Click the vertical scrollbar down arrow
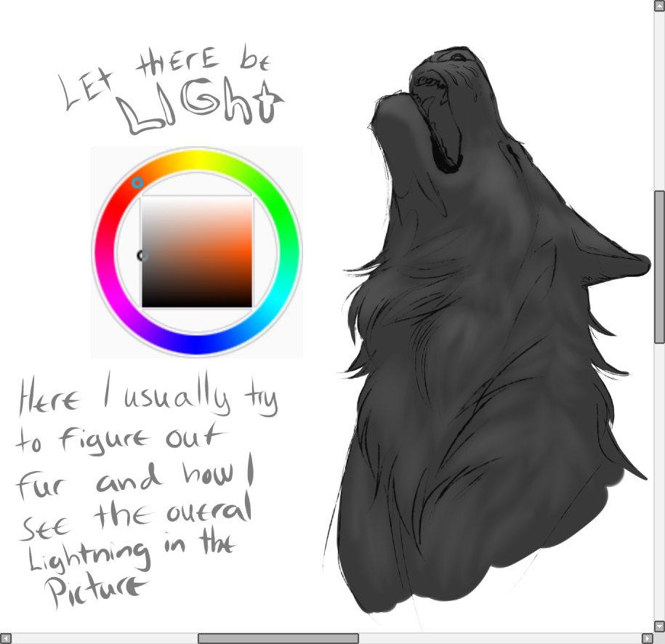This screenshot has width=665, height=644. tap(659, 625)
